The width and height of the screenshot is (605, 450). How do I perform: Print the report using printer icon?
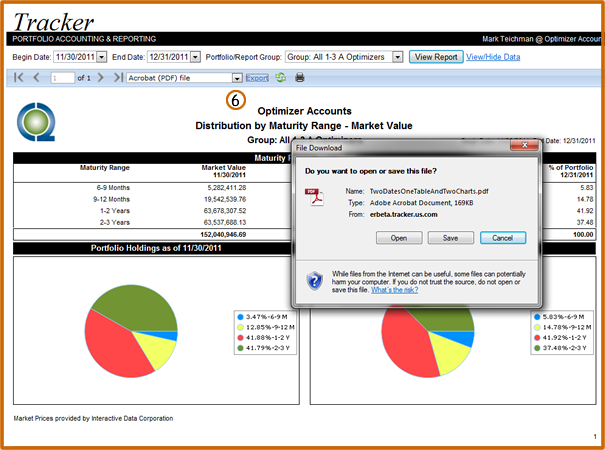pos(300,78)
